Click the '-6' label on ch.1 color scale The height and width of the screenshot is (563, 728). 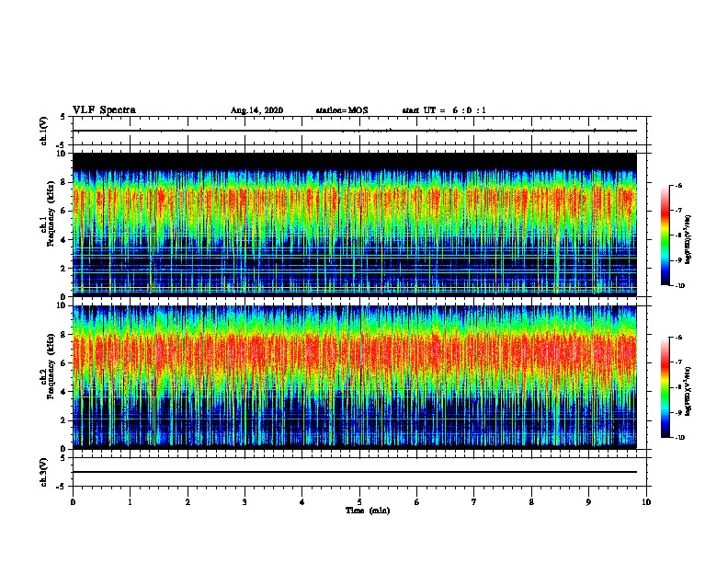678,186
